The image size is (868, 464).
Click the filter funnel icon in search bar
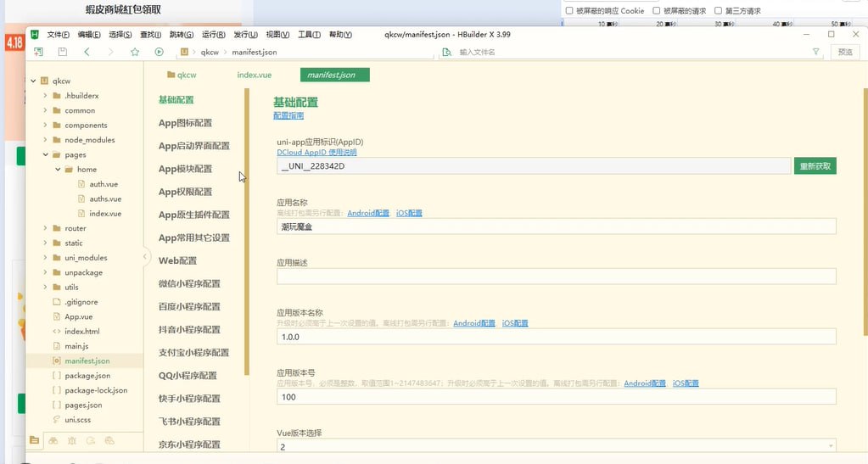coord(816,52)
